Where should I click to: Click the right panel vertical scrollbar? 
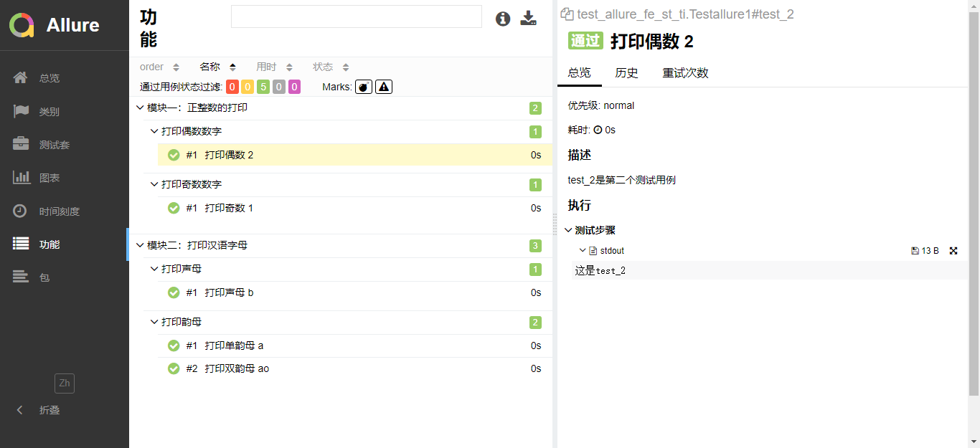[x=974, y=204]
